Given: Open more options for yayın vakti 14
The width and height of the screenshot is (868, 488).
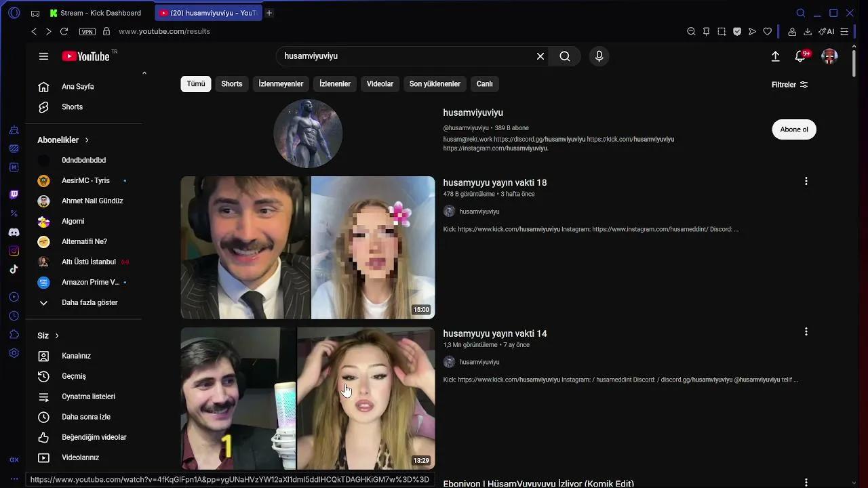Looking at the screenshot, I should pos(806,331).
